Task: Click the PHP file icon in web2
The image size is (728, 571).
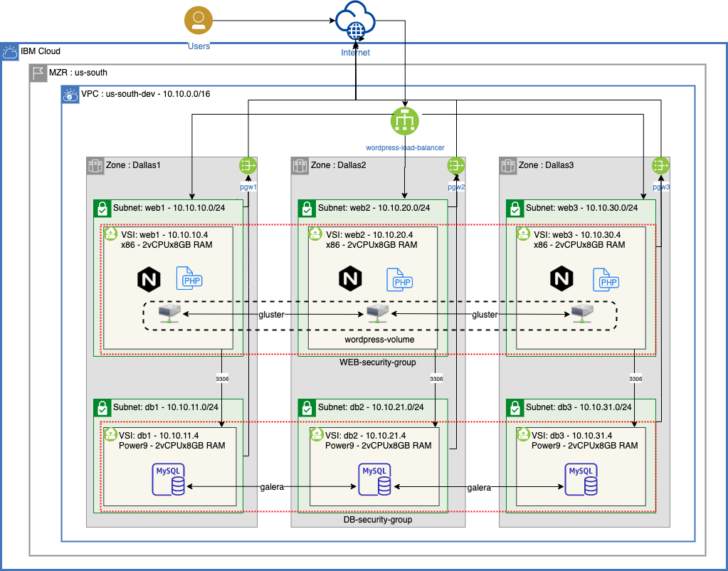Action: (x=400, y=280)
